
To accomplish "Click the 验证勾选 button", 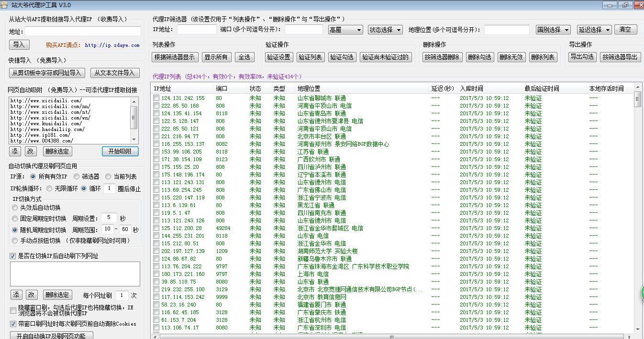I will (342, 57).
